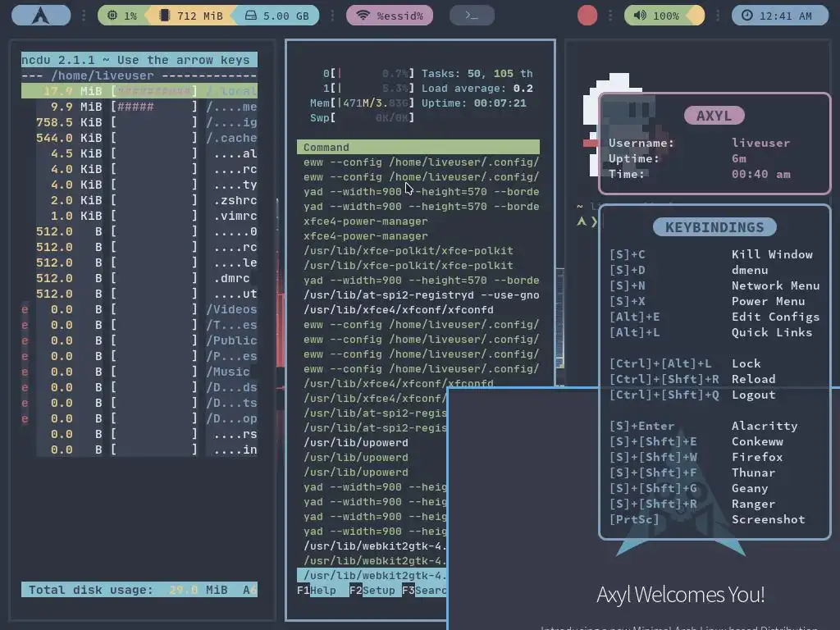The image size is (840, 630).
Task: Select the 17.9 MiB top row in ncdu
Action: pyautogui.click(x=139, y=91)
